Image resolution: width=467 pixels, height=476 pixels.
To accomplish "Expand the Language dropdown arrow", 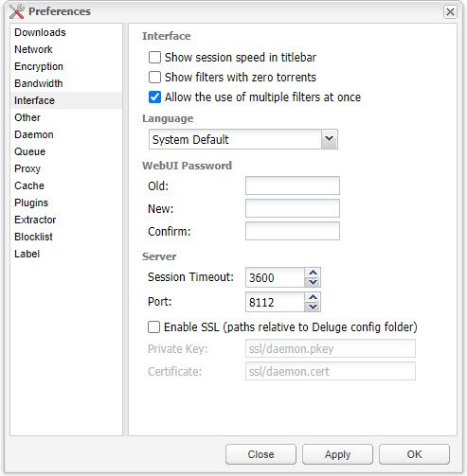I will (329, 139).
